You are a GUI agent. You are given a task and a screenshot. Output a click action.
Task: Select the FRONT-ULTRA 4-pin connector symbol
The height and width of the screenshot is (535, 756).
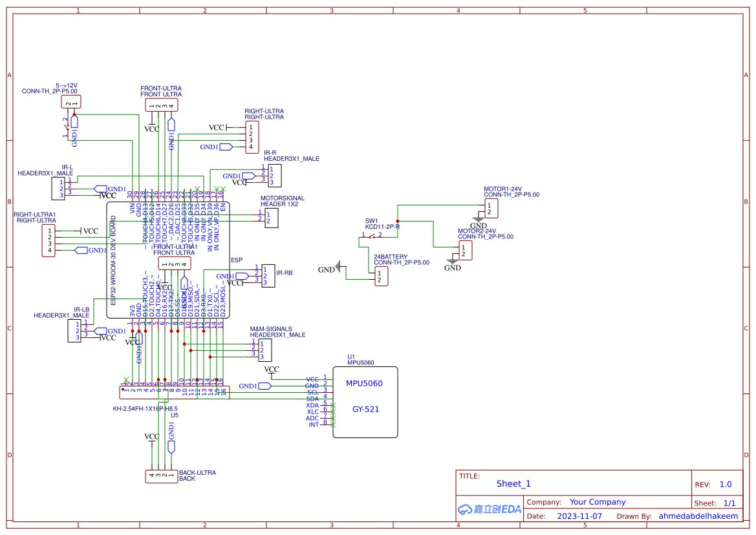coord(161,103)
